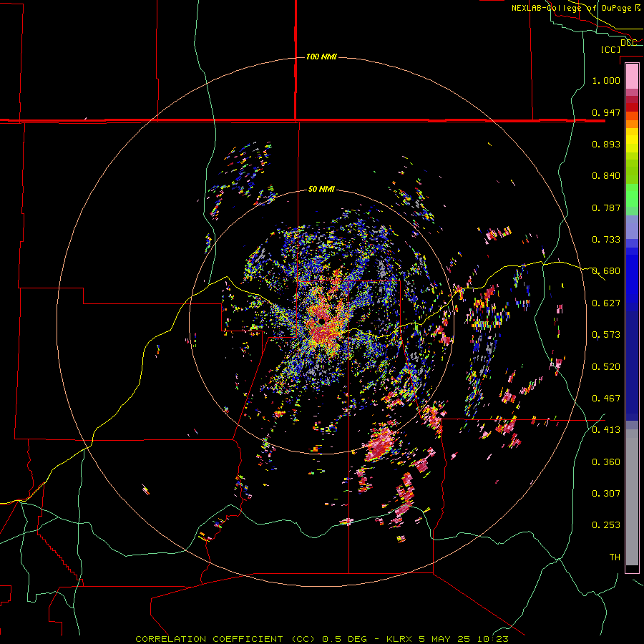Click the 0.360 color scale label

[606, 462]
